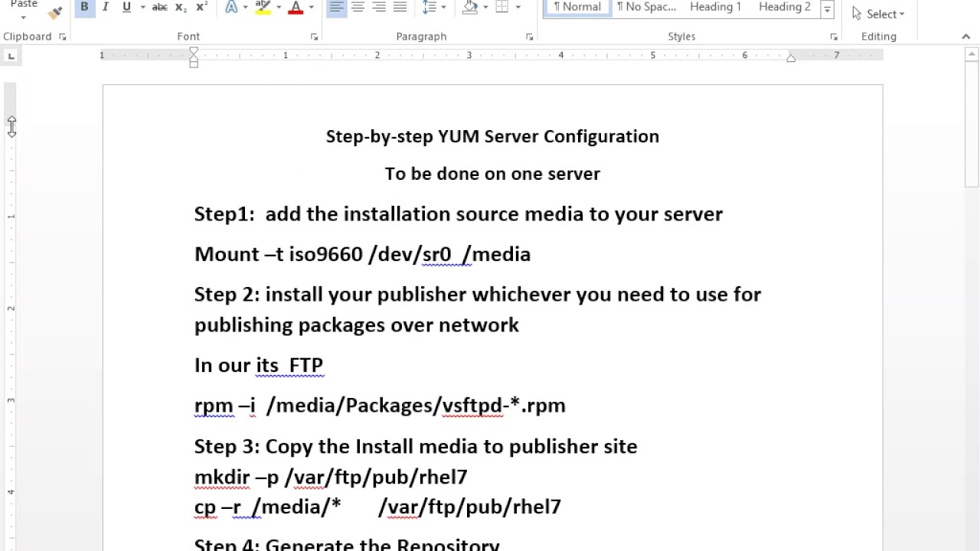Click the 'mkdir –p /var/ftp/pub/rhel7' line
This screenshot has width=980, height=551.
[331, 477]
